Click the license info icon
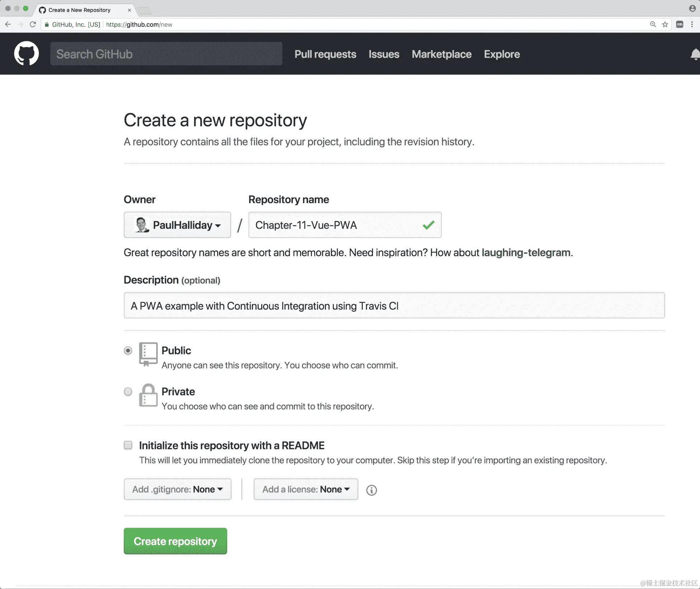The width and height of the screenshot is (700, 589). coord(372,490)
